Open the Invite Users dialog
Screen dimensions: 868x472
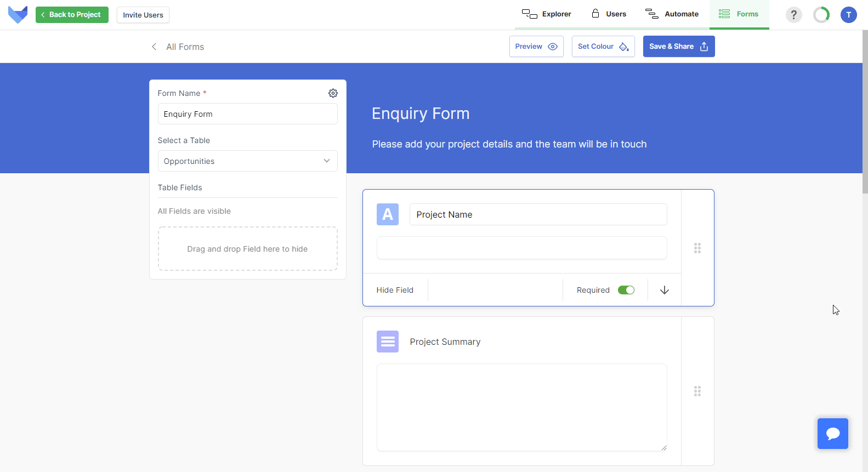[143, 15]
